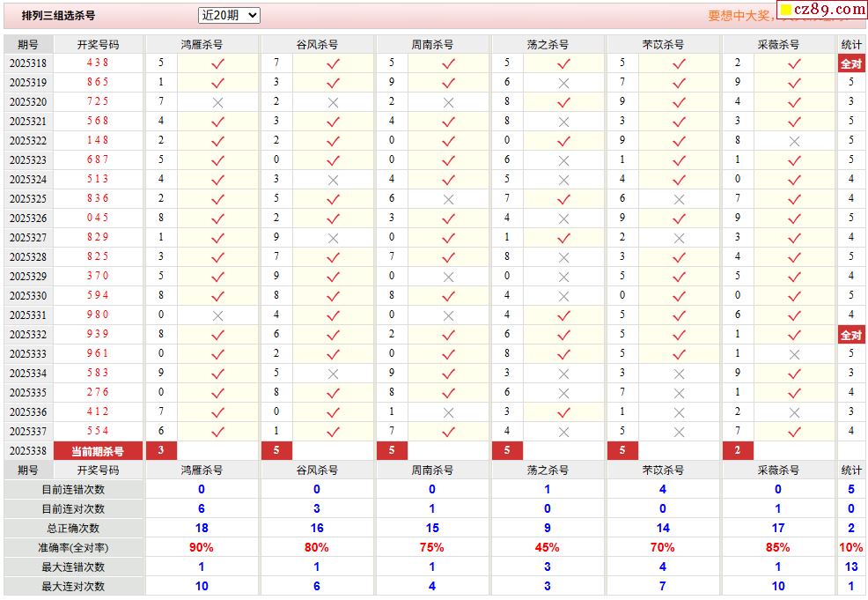This screenshot has height=600, width=868.
Task: Click gray X for 荡之杀号 in row 2025319
Action: pyautogui.click(x=563, y=83)
